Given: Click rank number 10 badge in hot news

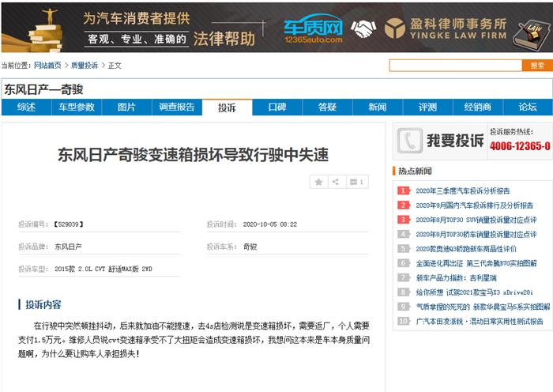Looking at the screenshot, I should pyautogui.click(x=403, y=321).
